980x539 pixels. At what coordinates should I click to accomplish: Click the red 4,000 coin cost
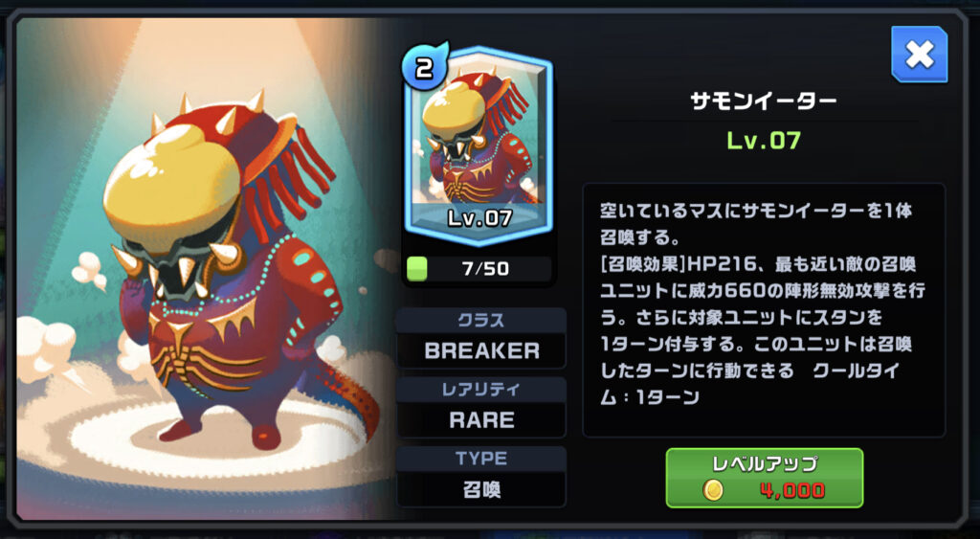tap(792, 491)
